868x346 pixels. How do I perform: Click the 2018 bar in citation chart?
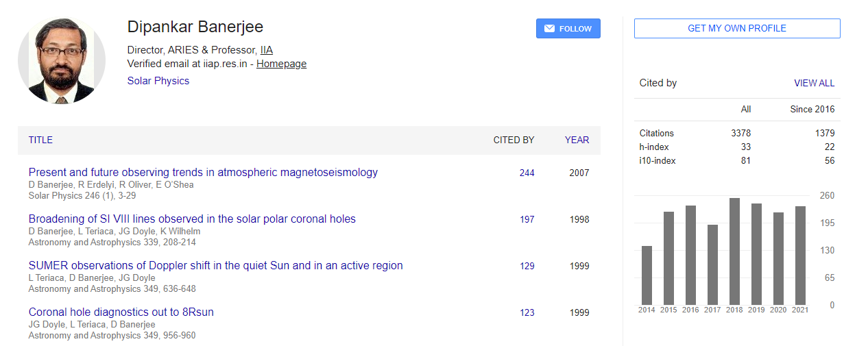point(734,251)
